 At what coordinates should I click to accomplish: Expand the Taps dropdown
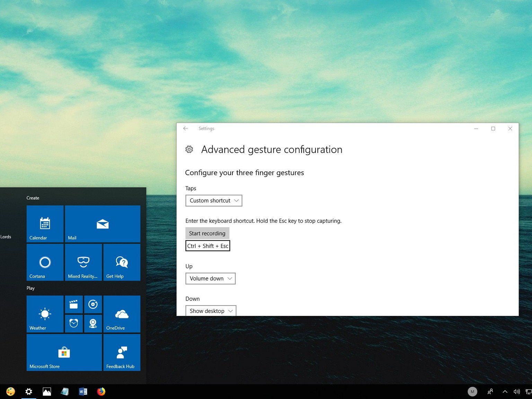pos(214,201)
